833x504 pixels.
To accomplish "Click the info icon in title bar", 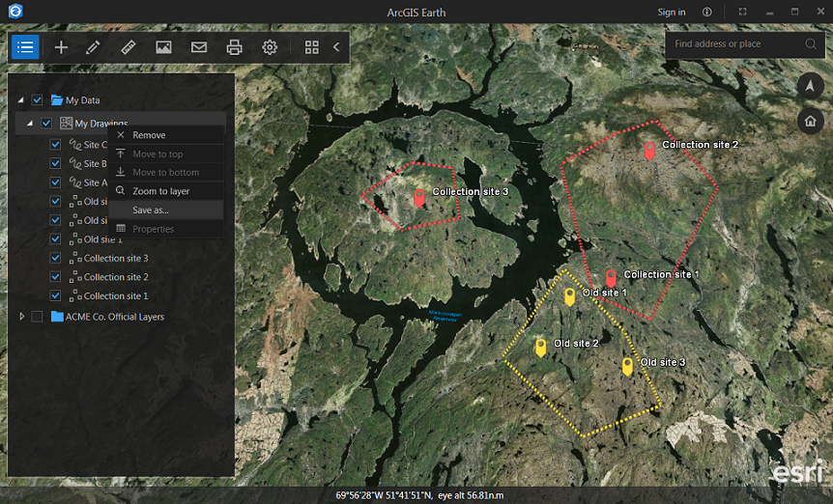I will 707,12.
